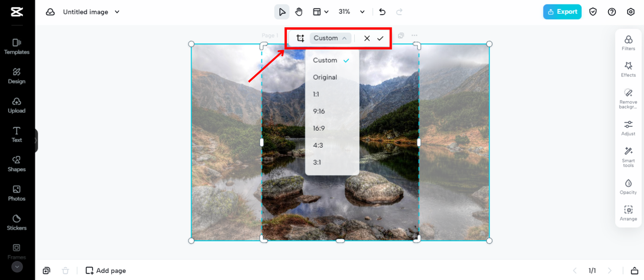
Task: Open the Photos panel
Action: coord(17,193)
